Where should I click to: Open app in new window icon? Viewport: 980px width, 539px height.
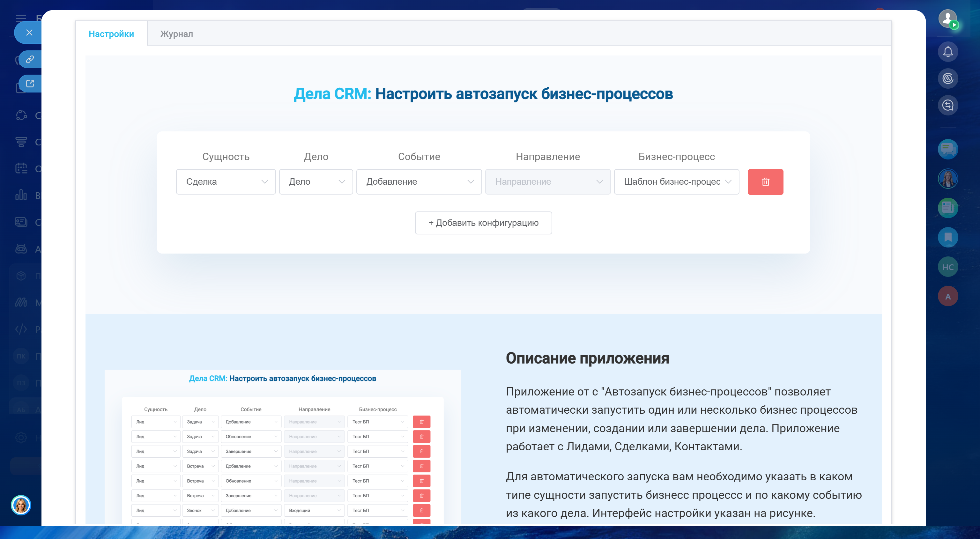tap(30, 83)
